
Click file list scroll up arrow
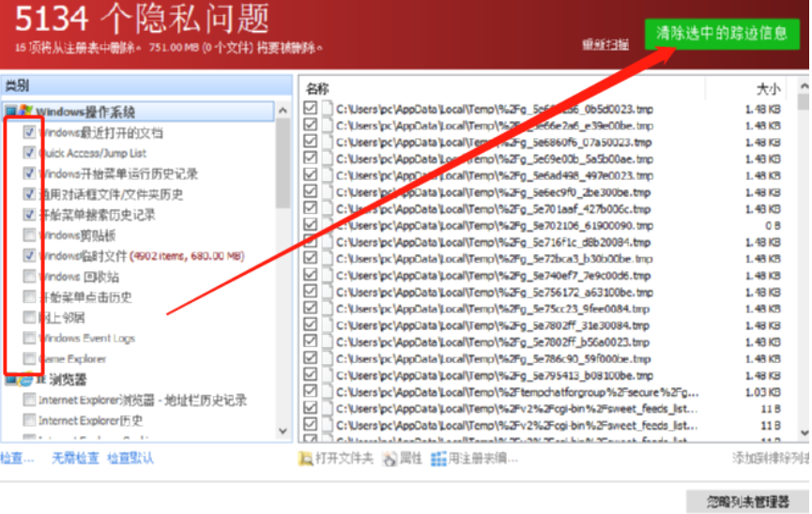coord(804,86)
